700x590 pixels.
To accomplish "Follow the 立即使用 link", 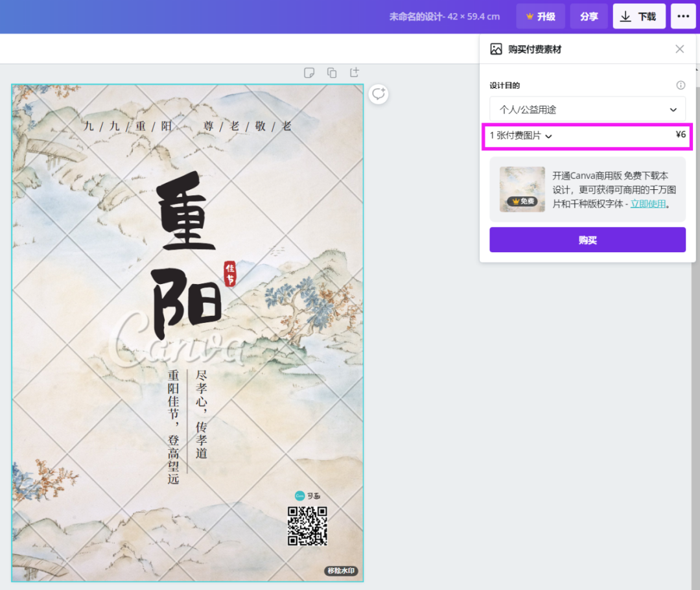I will pos(648,204).
